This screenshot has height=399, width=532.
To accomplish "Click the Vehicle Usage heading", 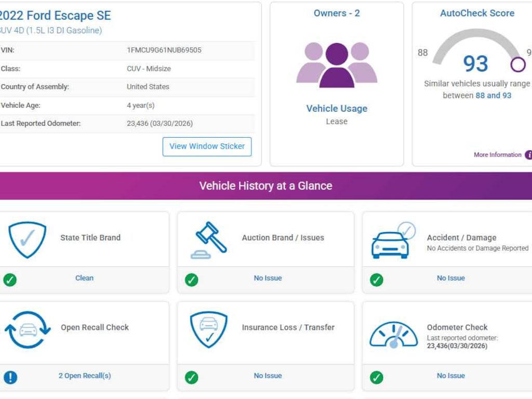I will (337, 109).
